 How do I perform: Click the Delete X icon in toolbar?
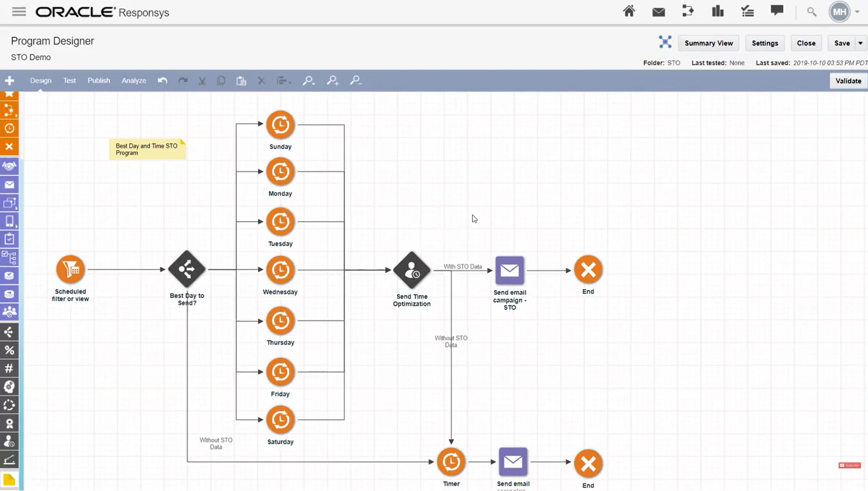pos(261,81)
